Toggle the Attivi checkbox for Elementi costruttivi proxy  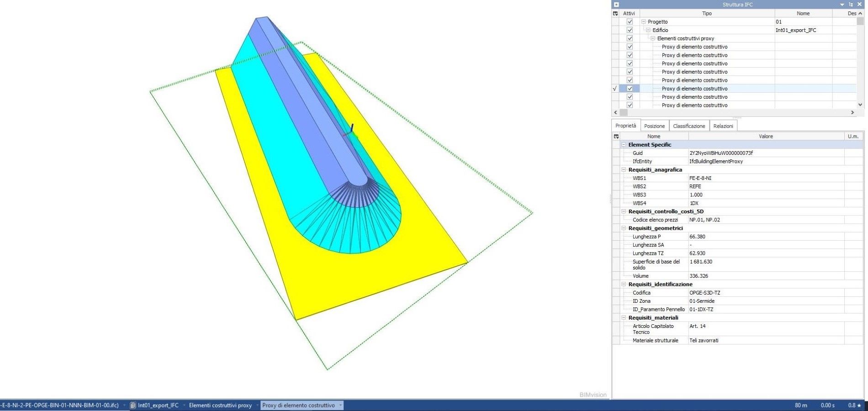630,38
